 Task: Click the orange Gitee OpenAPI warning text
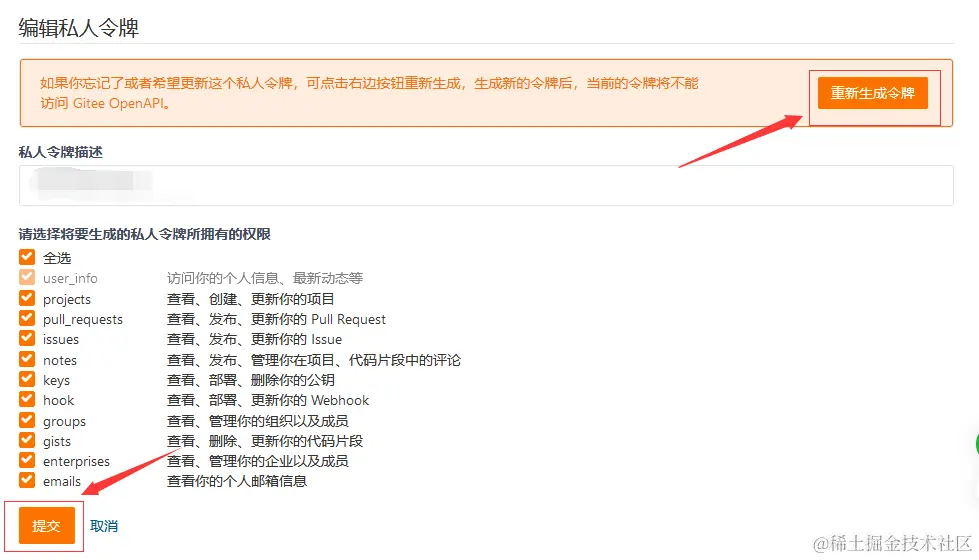click(369, 93)
